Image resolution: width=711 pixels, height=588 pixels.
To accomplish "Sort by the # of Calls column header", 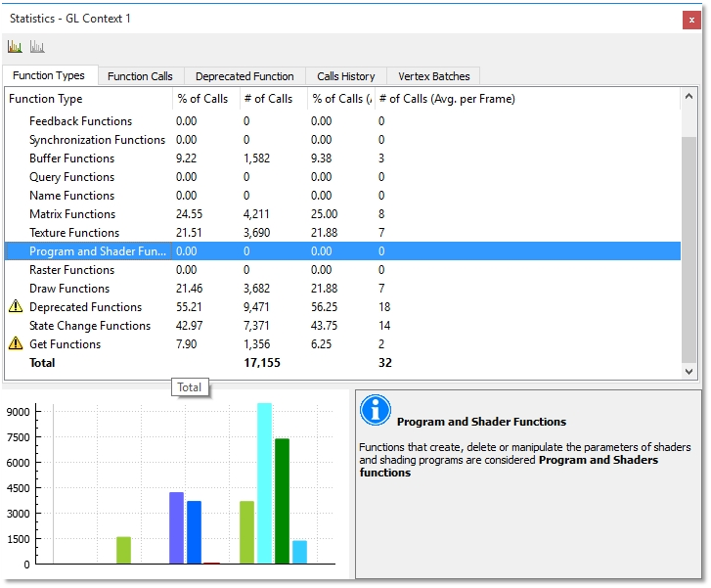I will (267, 99).
